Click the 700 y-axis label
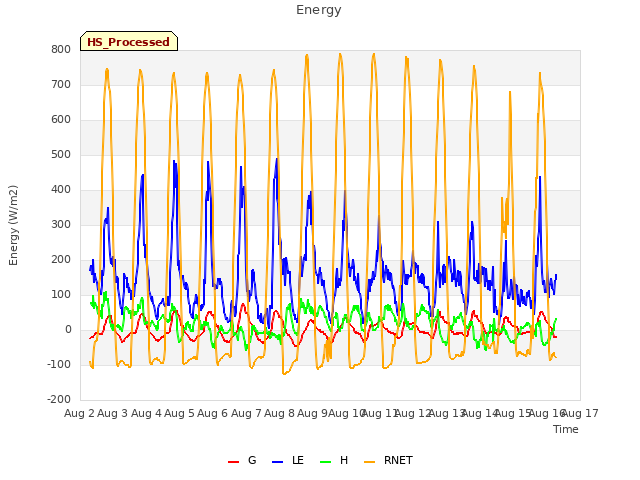This screenshot has height=480, width=640. point(61,84)
